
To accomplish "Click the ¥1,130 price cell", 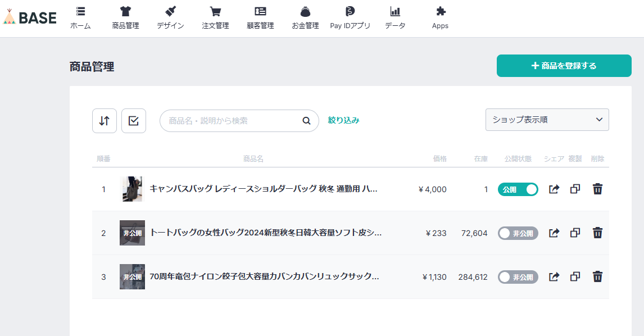I will [434, 277].
